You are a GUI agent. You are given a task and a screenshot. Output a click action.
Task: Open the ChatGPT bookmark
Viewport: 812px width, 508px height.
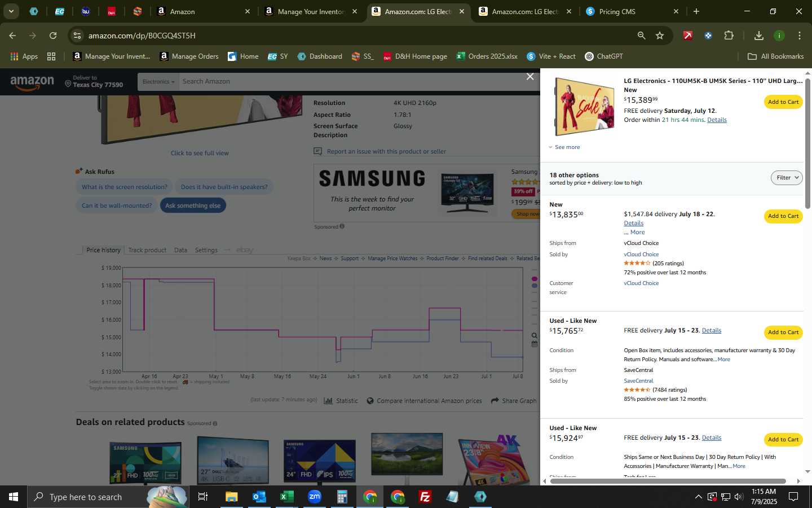(x=604, y=56)
